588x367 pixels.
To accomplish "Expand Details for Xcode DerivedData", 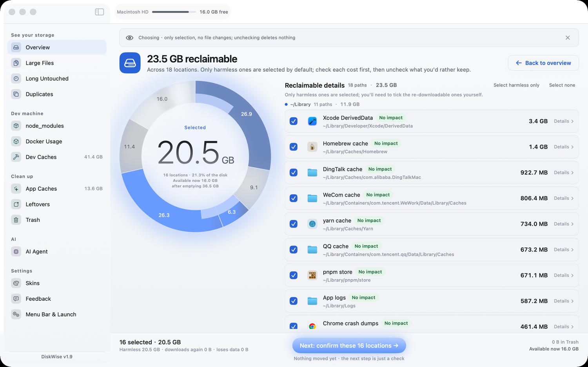I will point(564,121).
